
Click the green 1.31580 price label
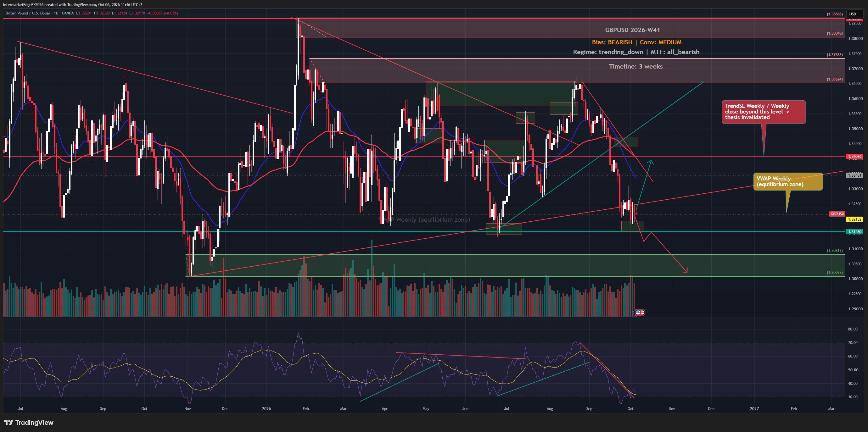point(854,231)
